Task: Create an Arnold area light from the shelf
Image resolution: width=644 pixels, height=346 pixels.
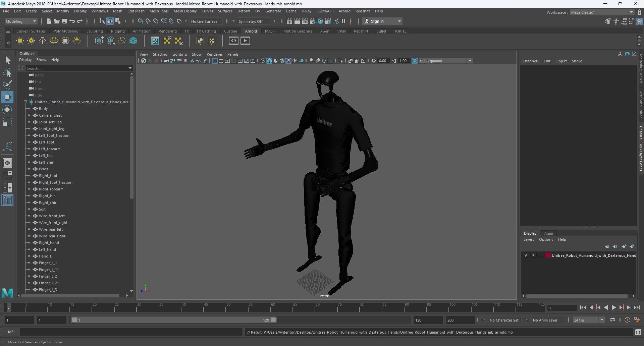Action: (20, 41)
